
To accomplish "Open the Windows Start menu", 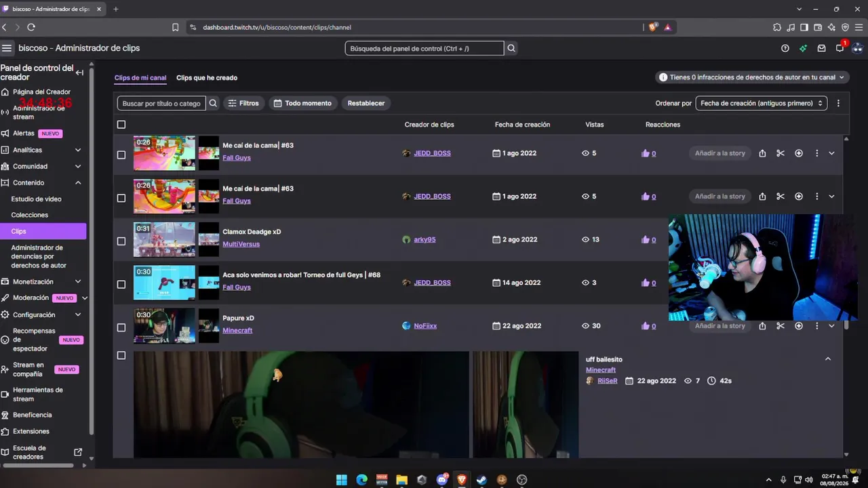I will [342, 480].
